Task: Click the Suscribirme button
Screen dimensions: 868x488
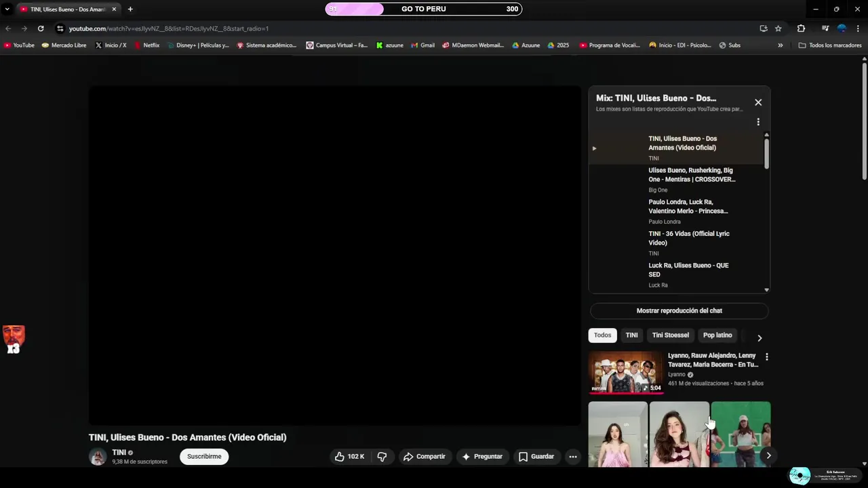Action: tap(204, 457)
